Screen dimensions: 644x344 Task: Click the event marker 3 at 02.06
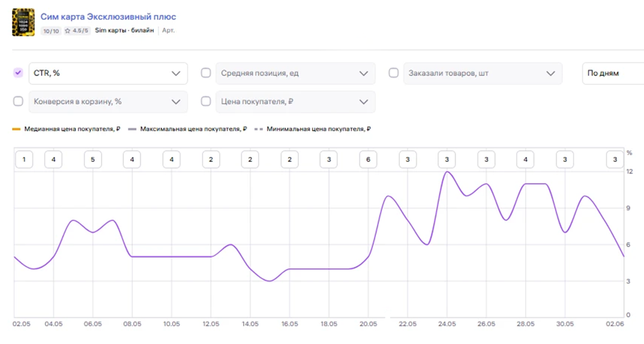coord(615,159)
